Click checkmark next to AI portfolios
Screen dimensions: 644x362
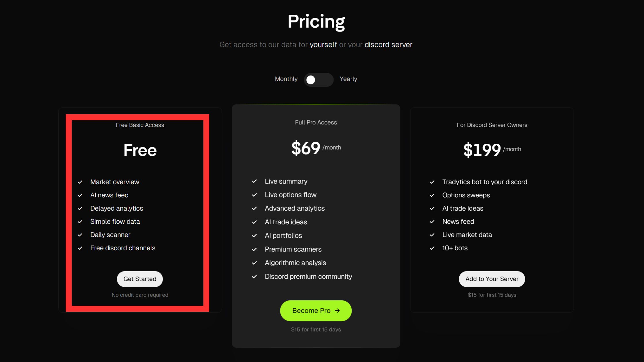point(254,235)
